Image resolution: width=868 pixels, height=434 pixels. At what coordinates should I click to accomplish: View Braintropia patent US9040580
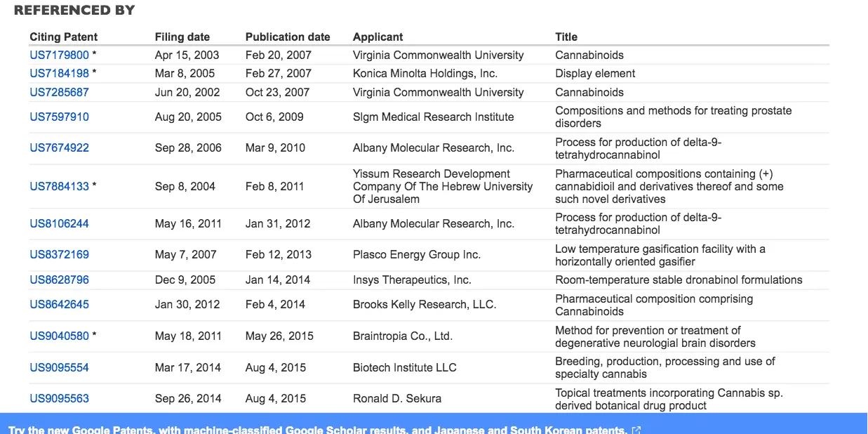click(x=59, y=336)
